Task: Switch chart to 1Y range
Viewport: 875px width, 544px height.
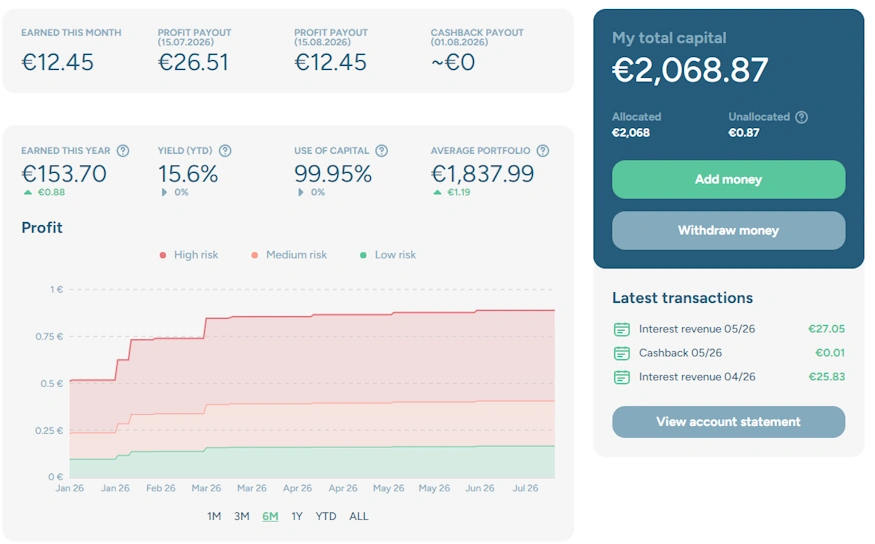Action: pyautogui.click(x=297, y=516)
